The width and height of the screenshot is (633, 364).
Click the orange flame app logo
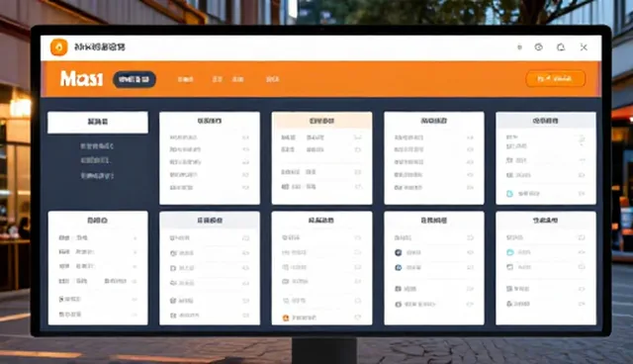pyautogui.click(x=59, y=47)
